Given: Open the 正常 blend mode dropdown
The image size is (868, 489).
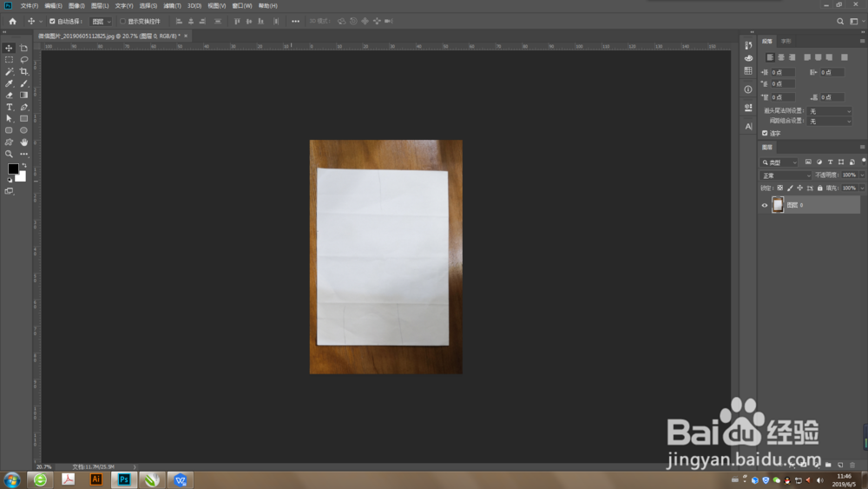Looking at the screenshot, I should pyautogui.click(x=786, y=175).
